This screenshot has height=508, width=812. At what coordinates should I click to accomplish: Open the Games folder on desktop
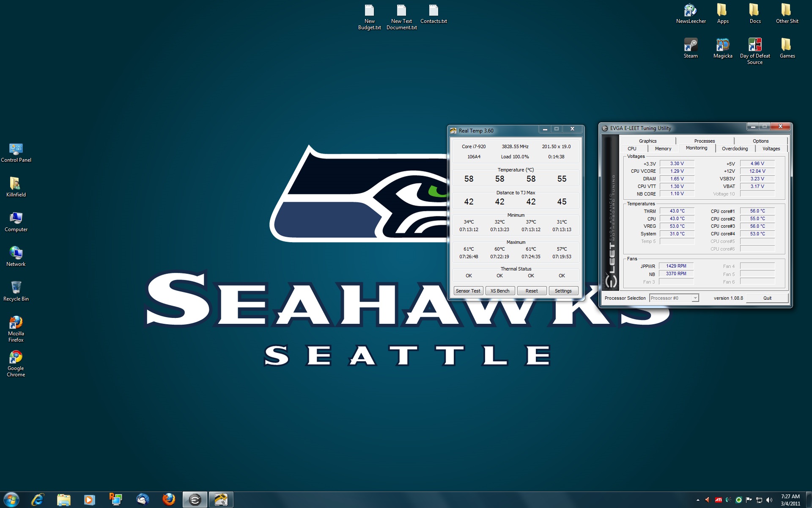(787, 48)
